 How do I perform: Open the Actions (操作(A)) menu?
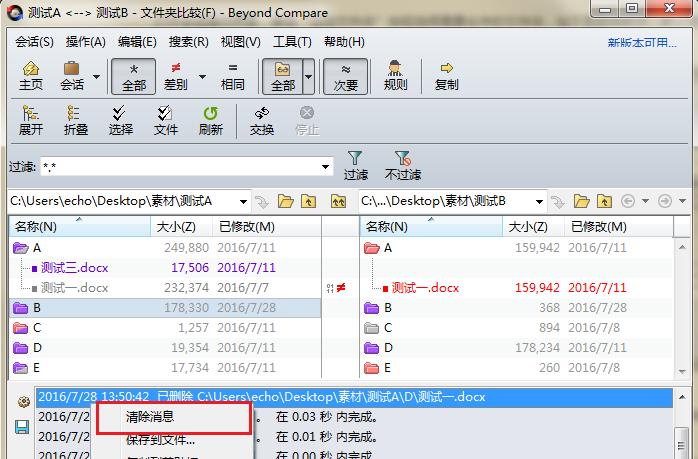coord(85,42)
